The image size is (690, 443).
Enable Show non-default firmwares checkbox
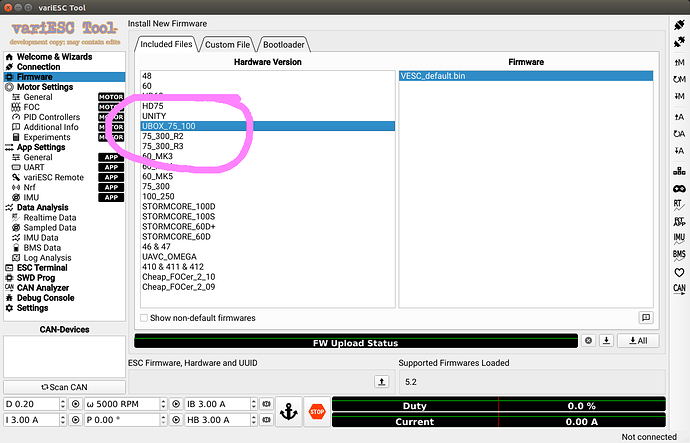tap(144, 318)
